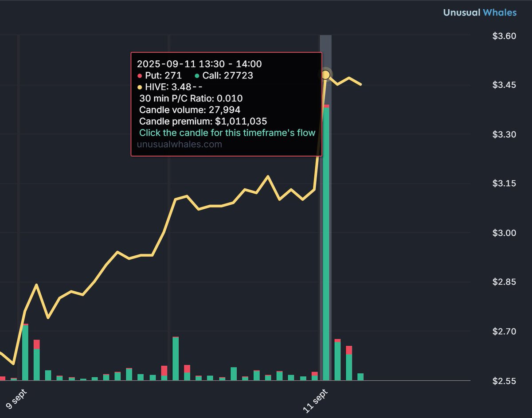Click the green call dot in tooltip

pos(197,76)
